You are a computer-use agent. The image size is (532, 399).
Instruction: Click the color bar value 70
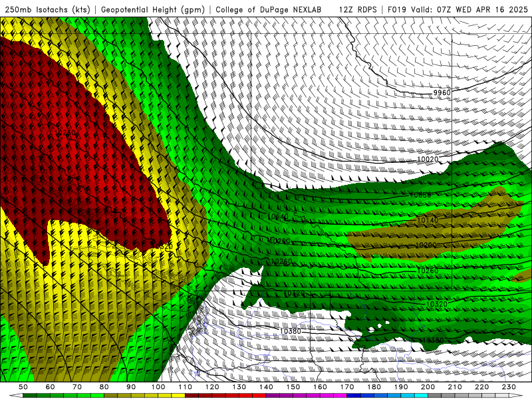pos(77,387)
